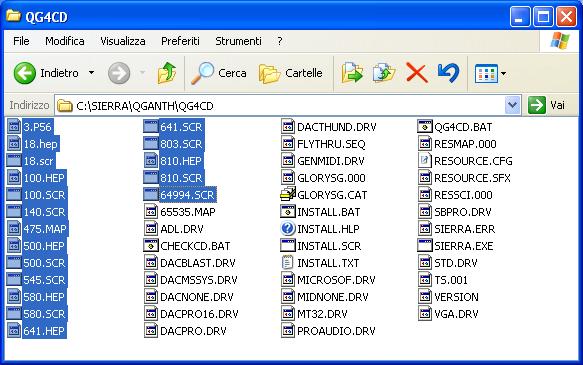This screenshot has height=365, width=583.
Task: Open the Modifica menu
Action: pos(65,41)
